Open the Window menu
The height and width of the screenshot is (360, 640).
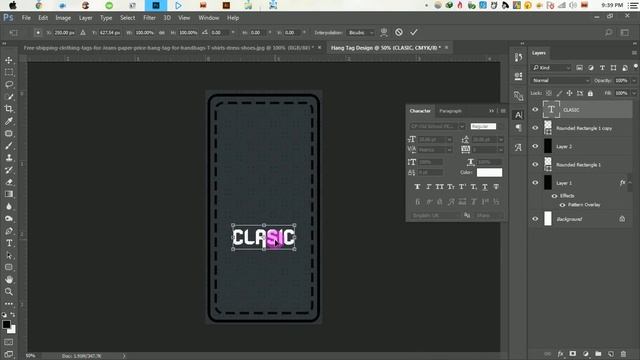pos(209,18)
